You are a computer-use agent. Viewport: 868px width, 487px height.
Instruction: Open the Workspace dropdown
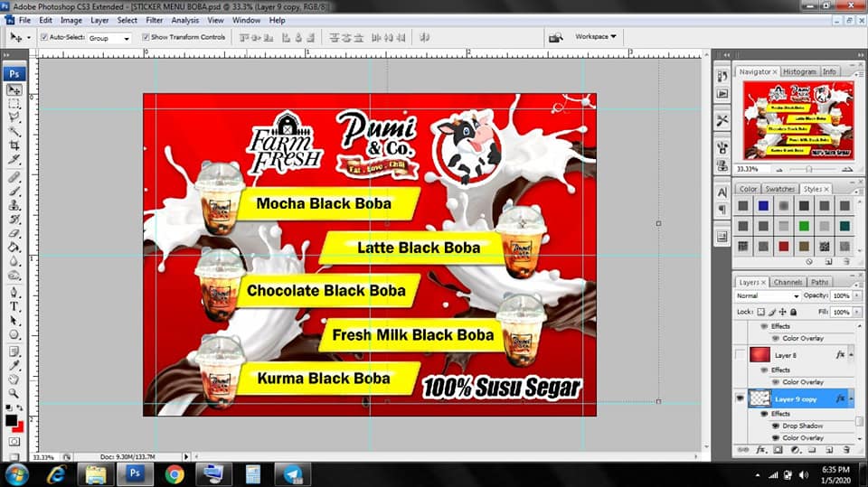pyautogui.click(x=596, y=36)
